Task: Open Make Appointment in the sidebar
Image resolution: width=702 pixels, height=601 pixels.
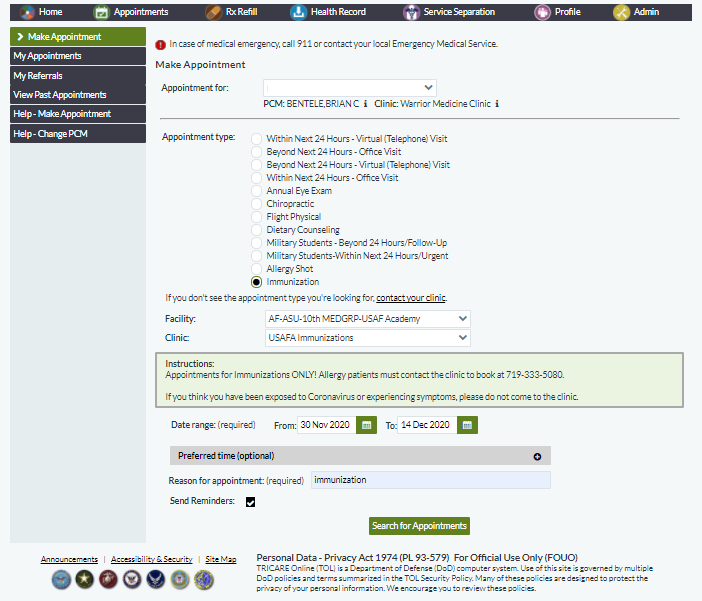Action: [78, 37]
